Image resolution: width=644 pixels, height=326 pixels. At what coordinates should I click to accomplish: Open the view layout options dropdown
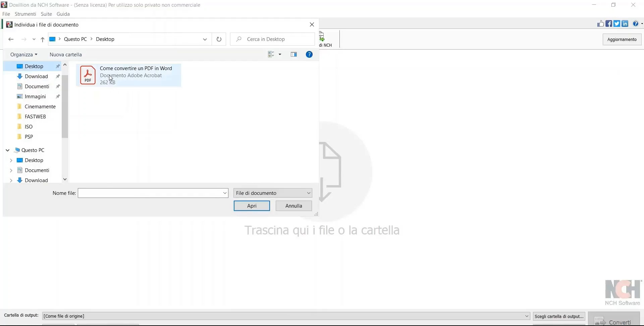click(x=280, y=54)
